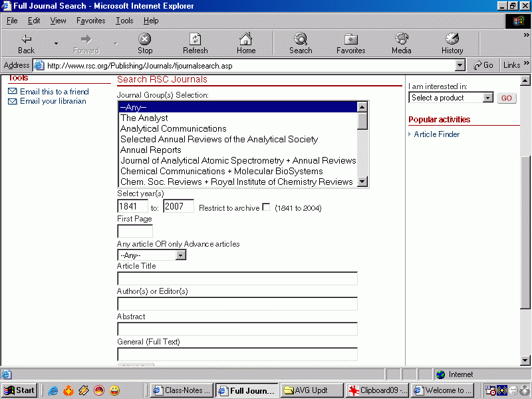532x399 pixels.
Task: Click the page scrollbar down arrow
Action: click(525, 360)
